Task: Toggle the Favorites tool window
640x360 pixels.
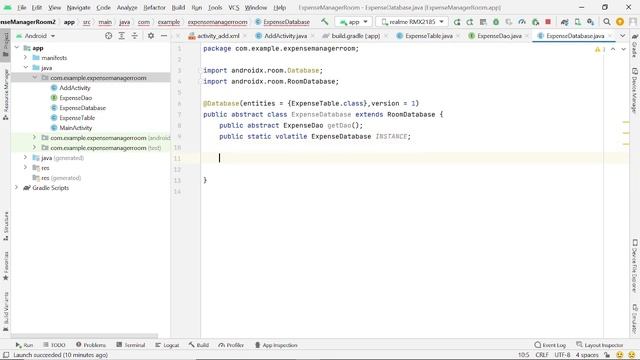Action: pyautogui.click(x=6, y=266)
